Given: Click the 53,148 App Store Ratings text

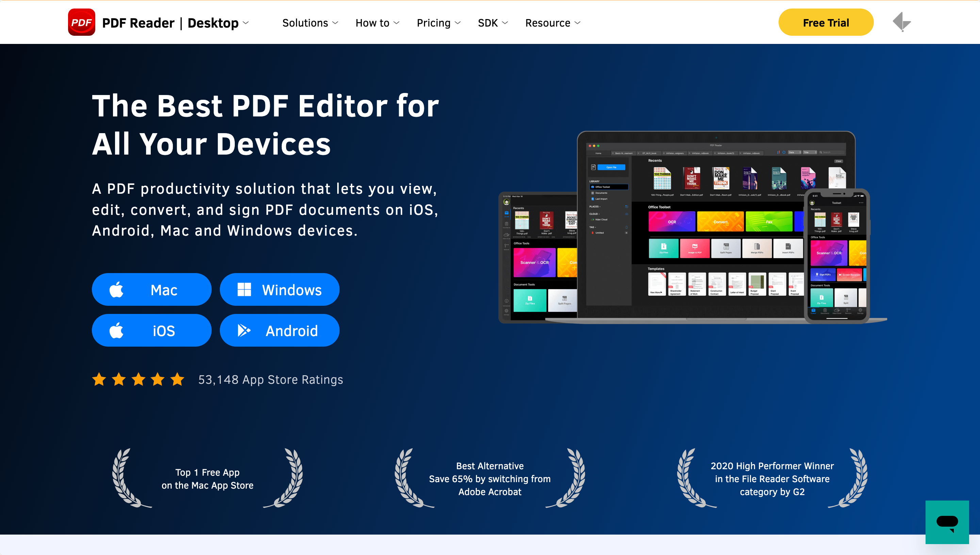Looking at the screenshot, I should click(271, 380).
